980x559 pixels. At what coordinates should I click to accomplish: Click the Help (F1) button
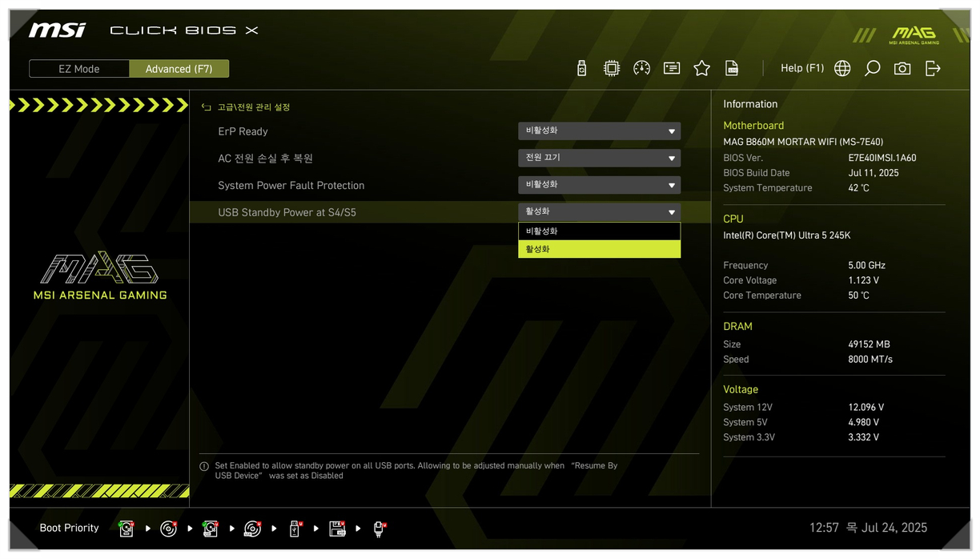tap(801, 69)
